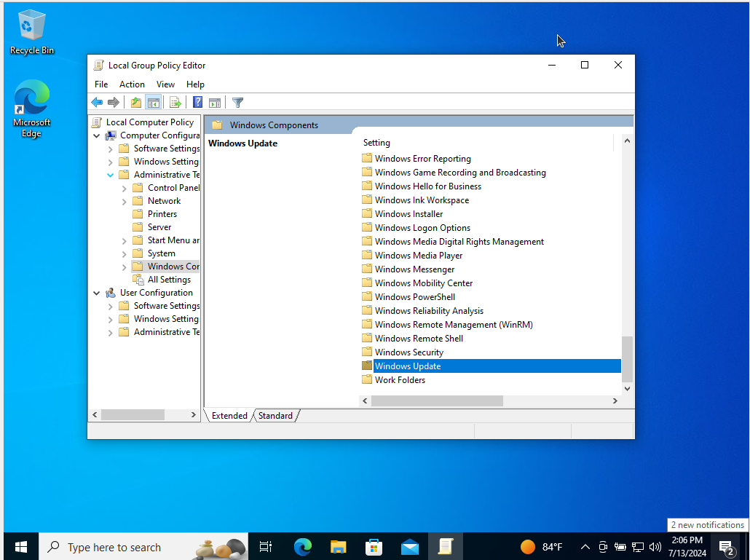Open Task View from the taskbar
The width and height of the screenshot is (750, 560).
(266, 547)
